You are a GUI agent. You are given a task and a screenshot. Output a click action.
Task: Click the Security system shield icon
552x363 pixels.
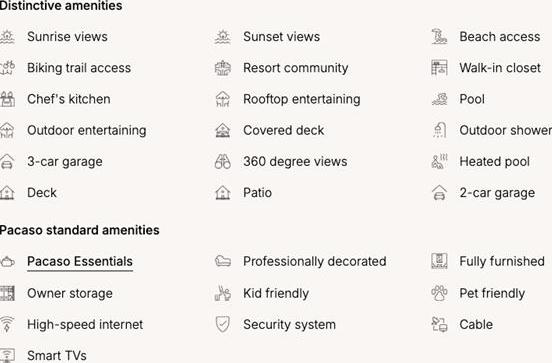click(x=222, y=324)
